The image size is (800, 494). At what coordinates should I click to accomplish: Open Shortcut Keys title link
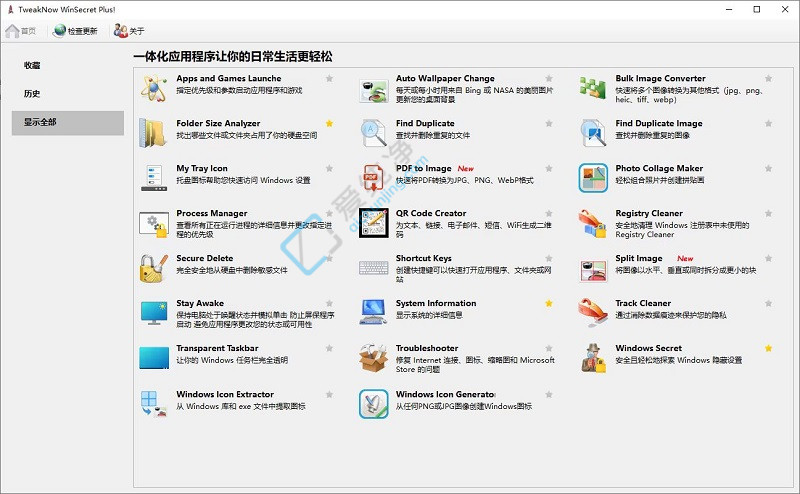tap(423, 258)
